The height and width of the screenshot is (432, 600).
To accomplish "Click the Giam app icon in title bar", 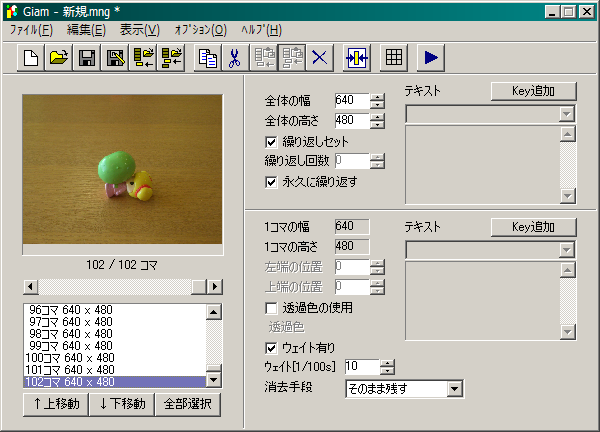I will point(12,11).
